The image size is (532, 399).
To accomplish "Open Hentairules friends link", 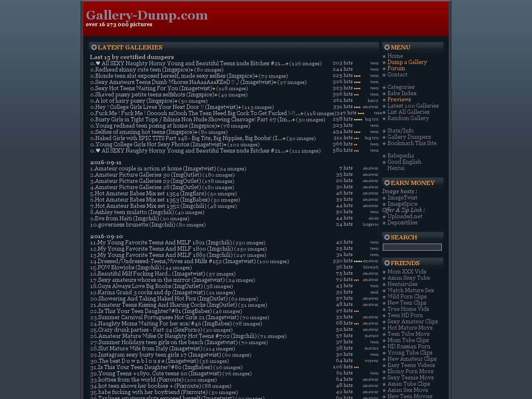I will (402, 284).
